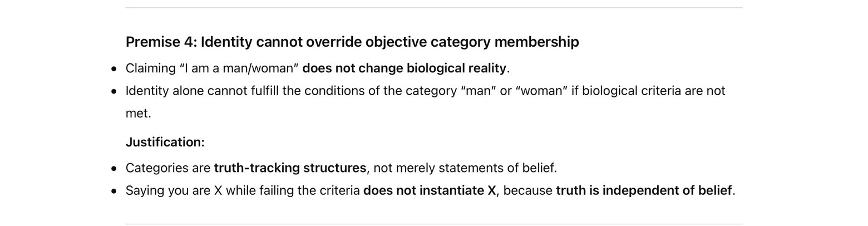Image resolution: width=868 pixels, height=226 pixels.
Task: Click bold text 'truth is independent of belief'
Action: 644,190
